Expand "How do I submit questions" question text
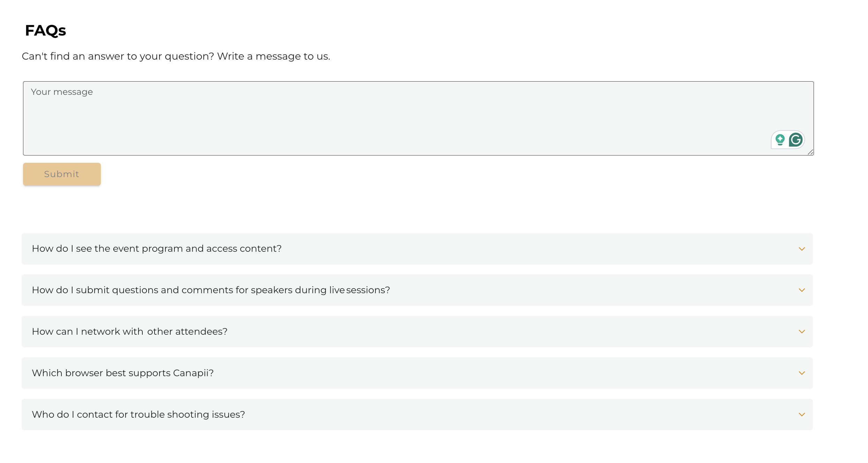Viewport: 868px width, 463px height. point(211,290)
